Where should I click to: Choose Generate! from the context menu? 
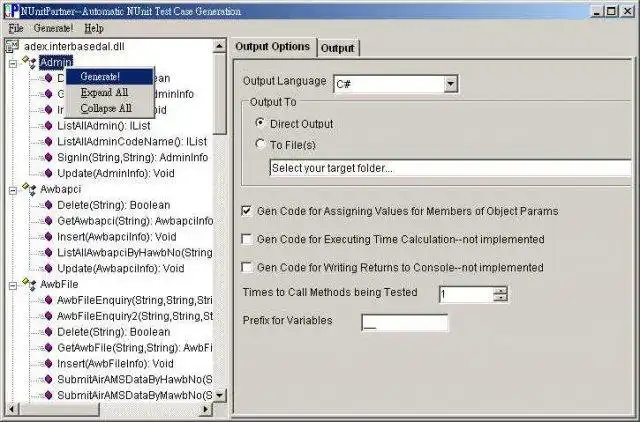[x=109, y=77]
